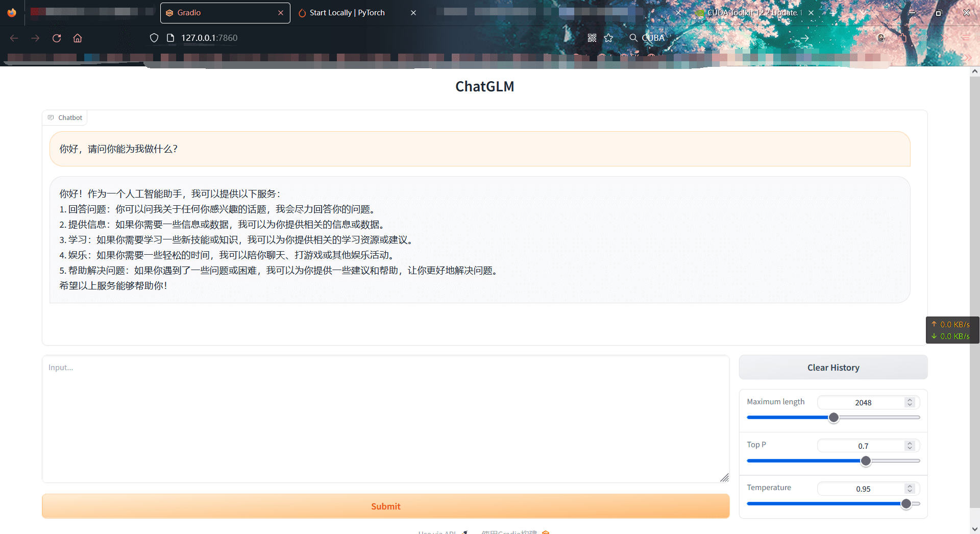Bookmark this page with the star icon

click(x=608, y=38)
